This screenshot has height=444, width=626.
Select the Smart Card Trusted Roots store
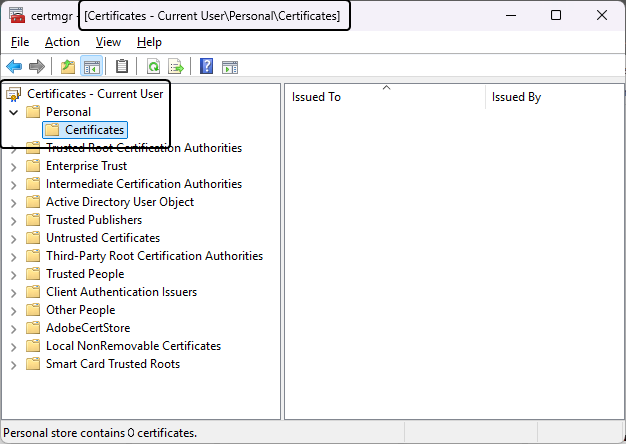(112, 364)
